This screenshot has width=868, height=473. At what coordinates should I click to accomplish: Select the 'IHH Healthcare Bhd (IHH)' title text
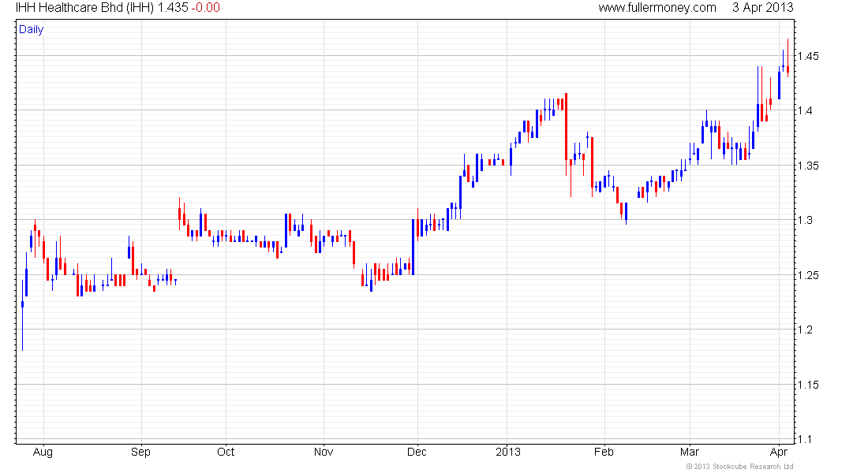point(85,8)
